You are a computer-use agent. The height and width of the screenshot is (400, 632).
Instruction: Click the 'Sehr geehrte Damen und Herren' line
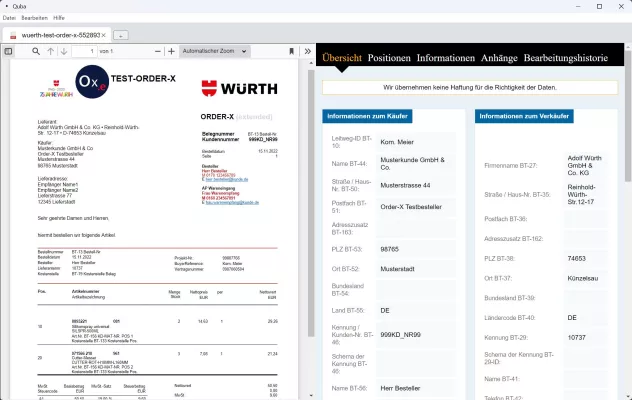[73, 218]
